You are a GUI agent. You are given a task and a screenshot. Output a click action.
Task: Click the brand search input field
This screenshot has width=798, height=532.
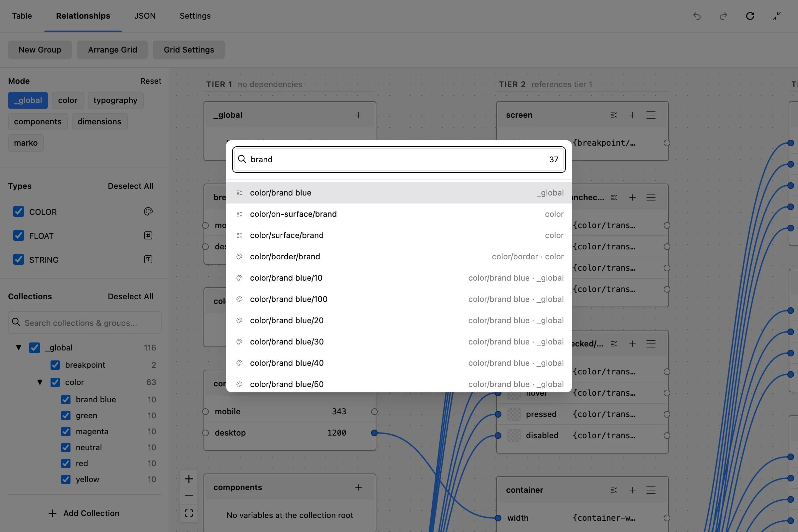pos(399,160)
